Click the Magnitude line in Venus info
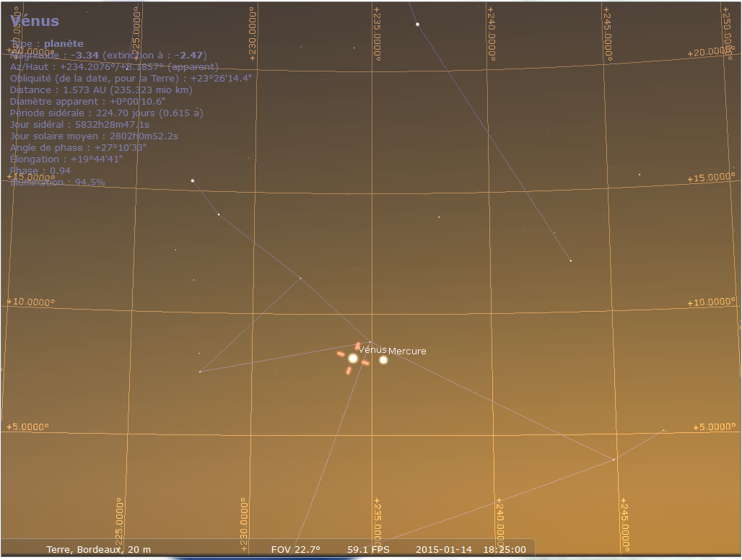Screen dimensions: 742x560 coord(108,56)
